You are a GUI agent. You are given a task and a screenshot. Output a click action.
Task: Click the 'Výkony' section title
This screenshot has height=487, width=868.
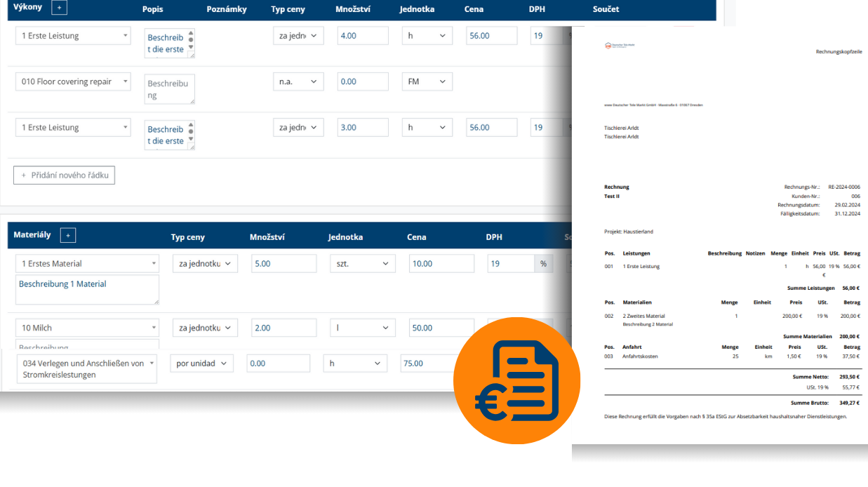28,7
